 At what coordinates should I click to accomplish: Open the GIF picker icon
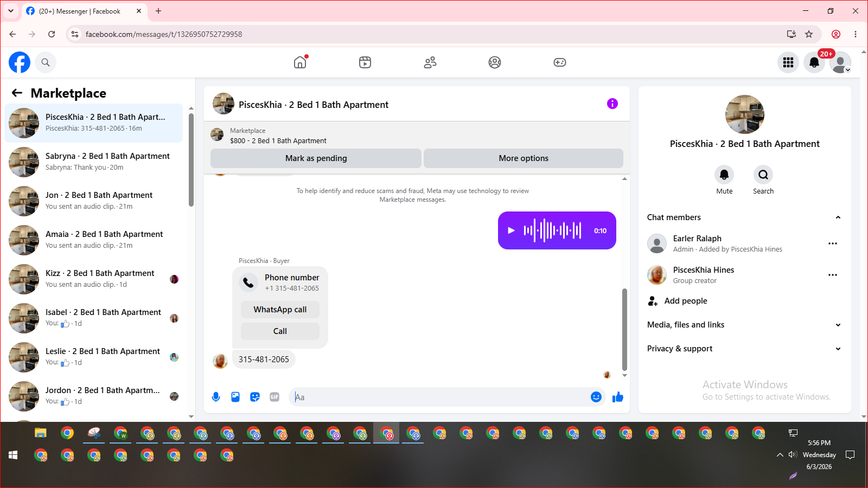tap(275, 397)
